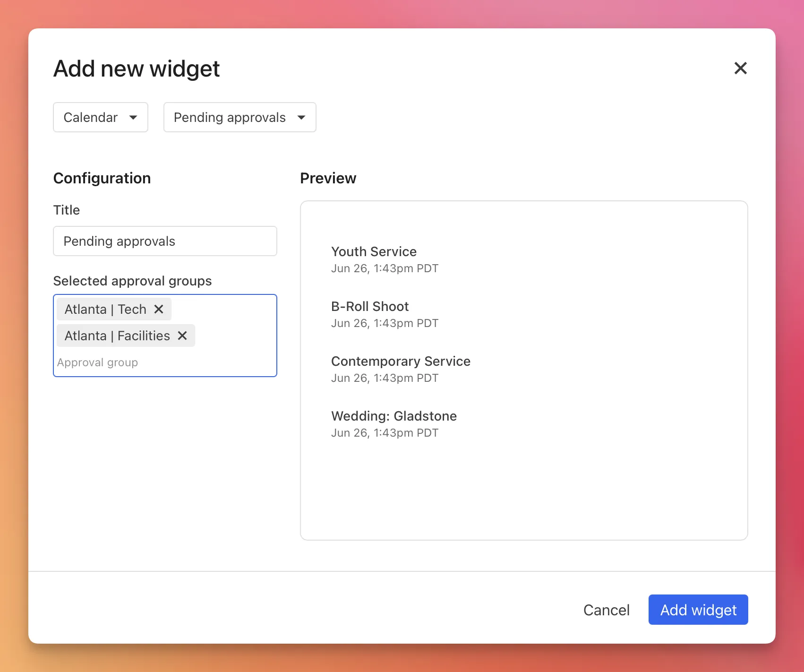
Task: Click the Preview section heading
Action: click(328, 178)
